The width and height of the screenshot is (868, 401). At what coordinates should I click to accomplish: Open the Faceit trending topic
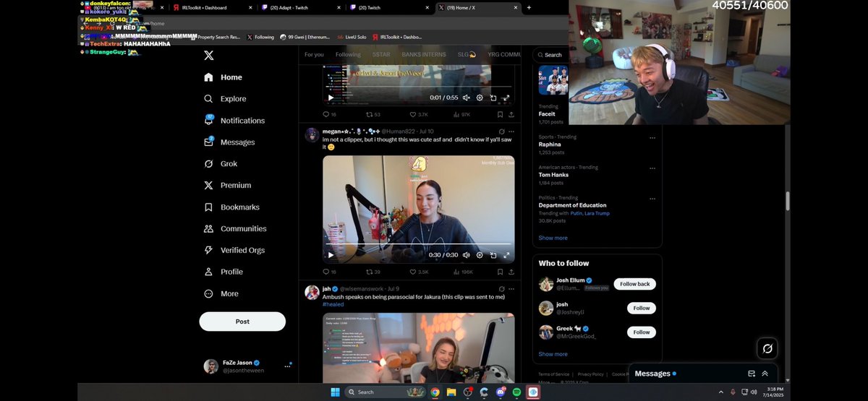pos(547,114)
